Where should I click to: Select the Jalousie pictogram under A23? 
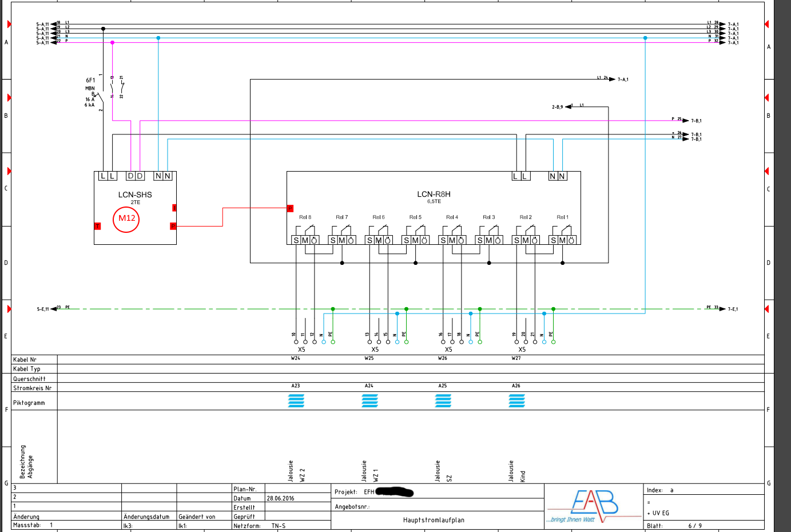(296, 401)
